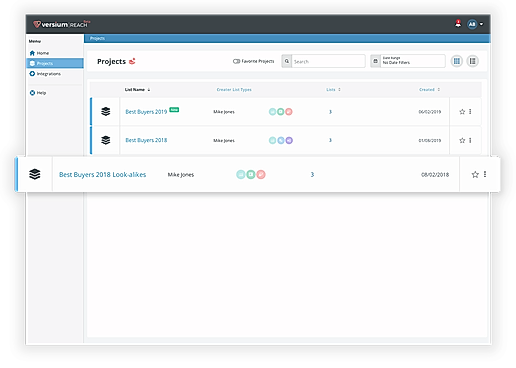Open more options for Best Buyers 2019
This screenshot has width=516, height=368.
click(x=470, y=112)
